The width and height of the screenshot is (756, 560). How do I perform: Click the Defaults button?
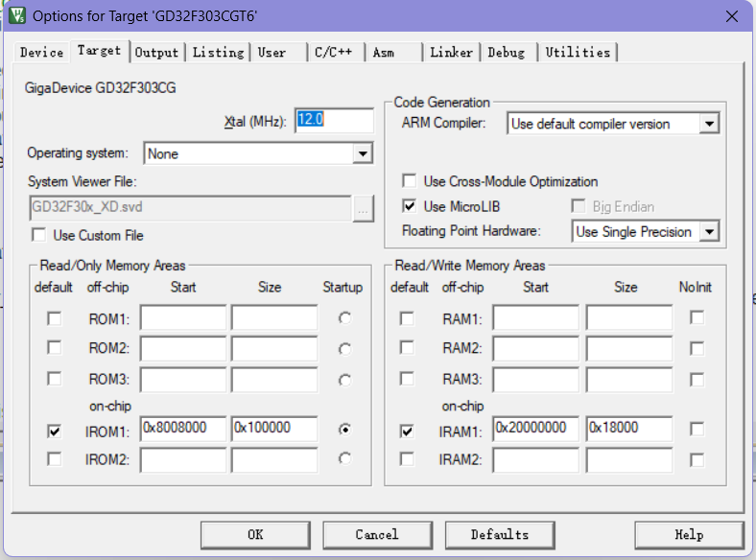[499, 535]
